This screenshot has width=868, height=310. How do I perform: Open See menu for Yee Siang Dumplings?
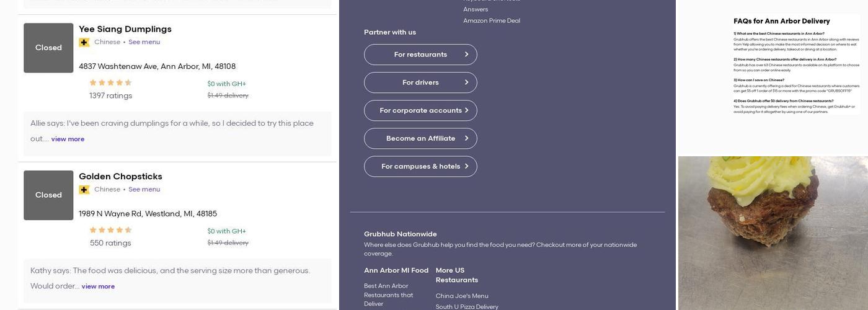click(144, 42)
